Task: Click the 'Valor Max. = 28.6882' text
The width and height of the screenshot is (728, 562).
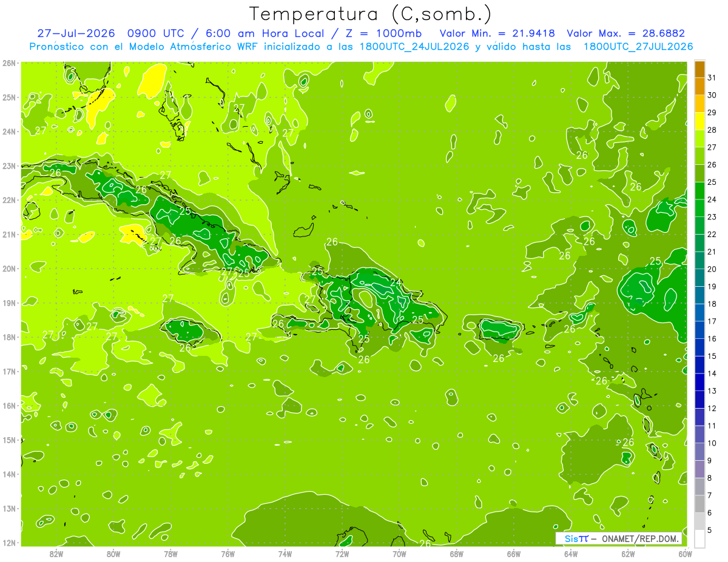Action: pyautogui.click(x=625, y=33)
